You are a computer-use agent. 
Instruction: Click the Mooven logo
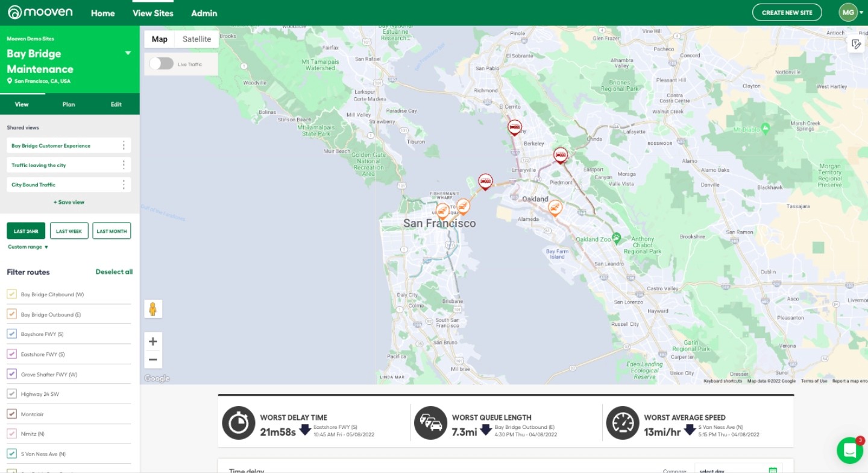pyautogui.click(x=40, y=12)
